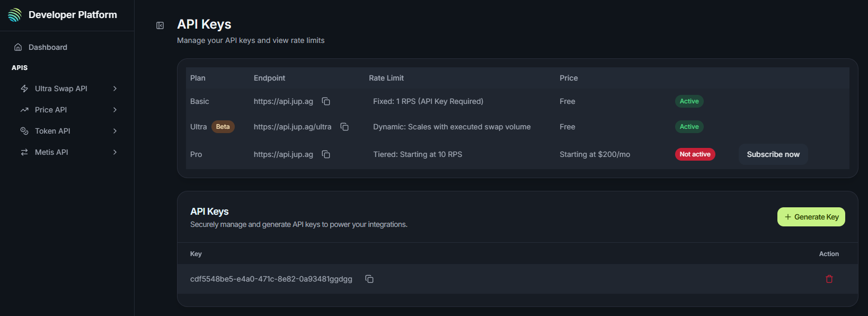Copy the Basic plan endpoint URL
Image resolution: width=868 pixels, height=316 pixels.
[x=326, y=101]
